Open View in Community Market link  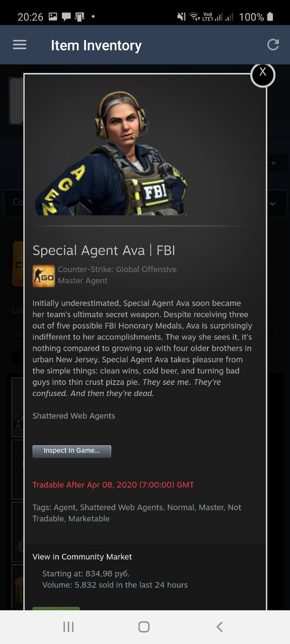82,557
